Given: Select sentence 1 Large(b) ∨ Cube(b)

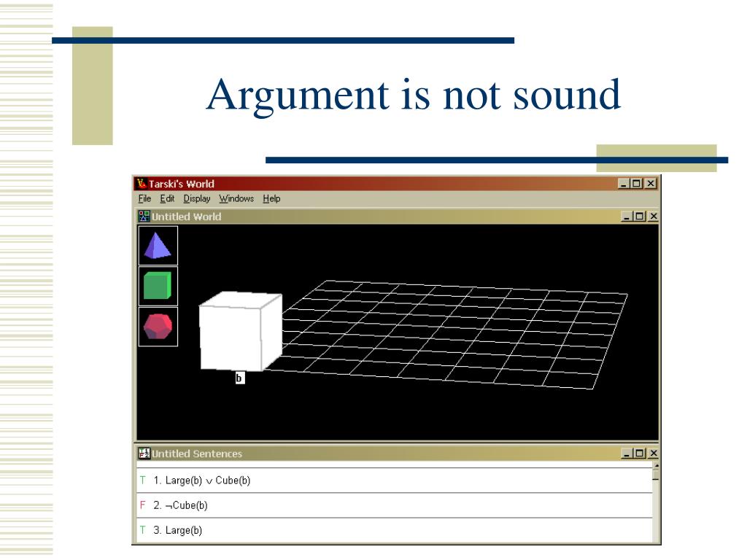Looking at the screenshot, I should tap(395, 481).
